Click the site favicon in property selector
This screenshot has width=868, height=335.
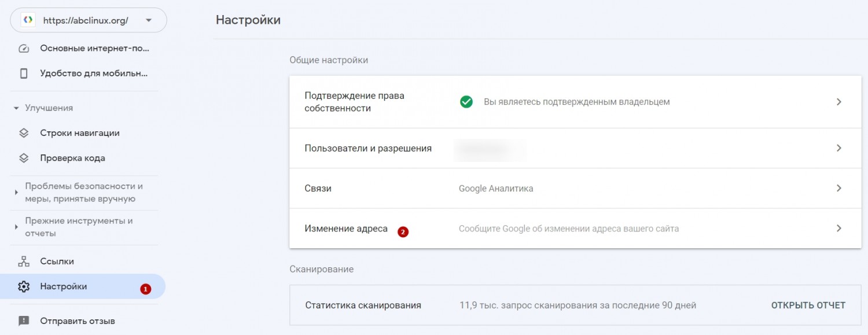pos(27,20)
